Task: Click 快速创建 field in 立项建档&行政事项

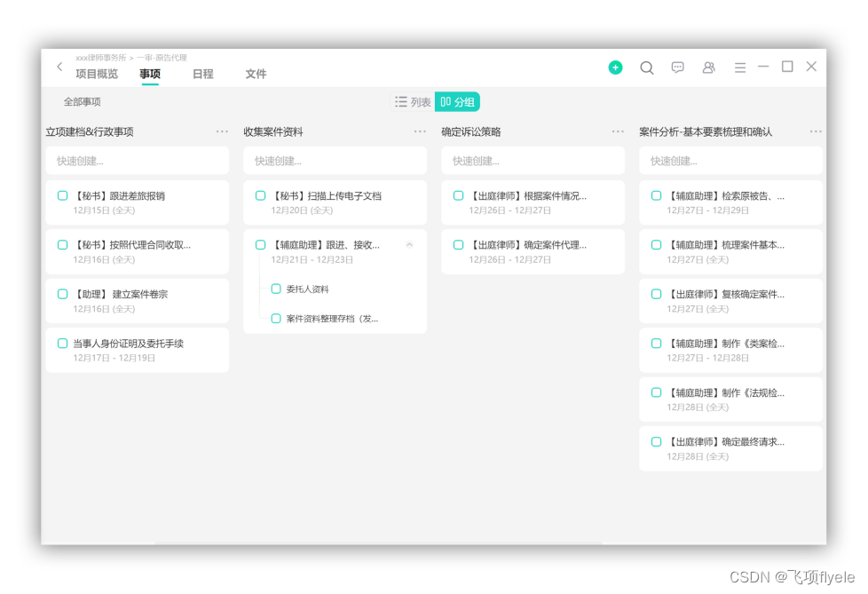Action: 138,161
